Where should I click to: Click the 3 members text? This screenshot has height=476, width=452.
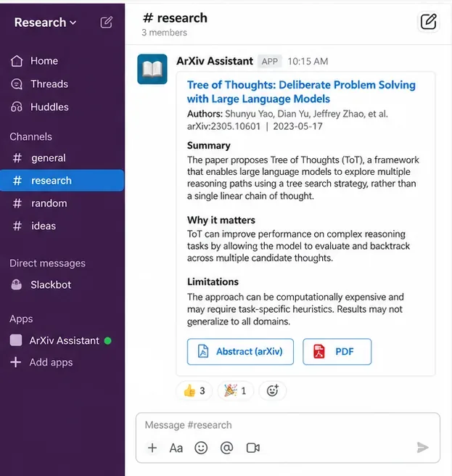pyautogui.click(x=164, y=33)
